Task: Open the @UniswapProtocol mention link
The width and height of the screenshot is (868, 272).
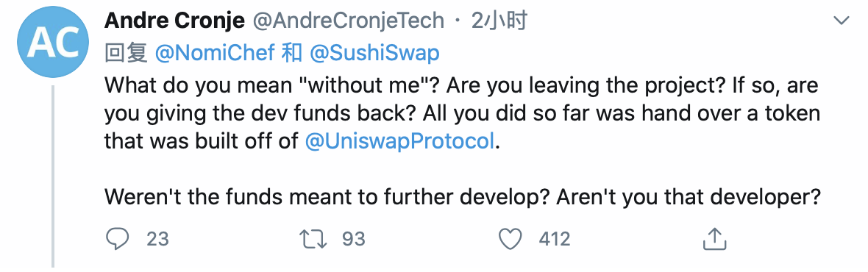Action: (x=399, y=141)
